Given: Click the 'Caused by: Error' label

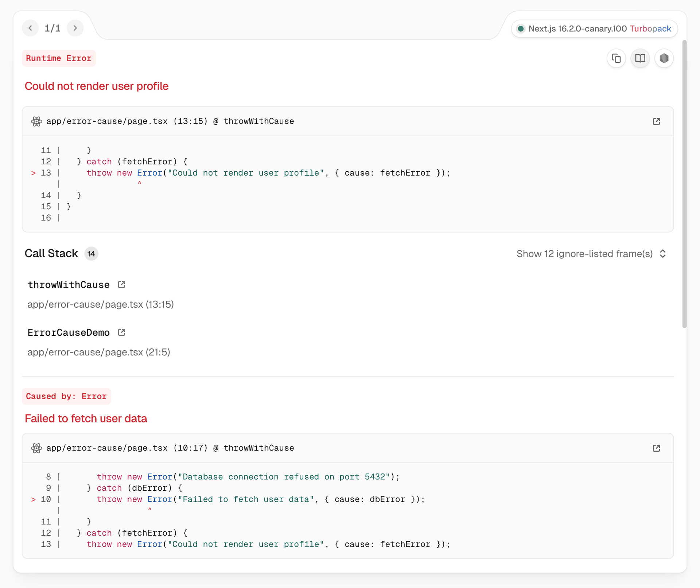Looking at the screenshot, I should (x=66, y=396).
